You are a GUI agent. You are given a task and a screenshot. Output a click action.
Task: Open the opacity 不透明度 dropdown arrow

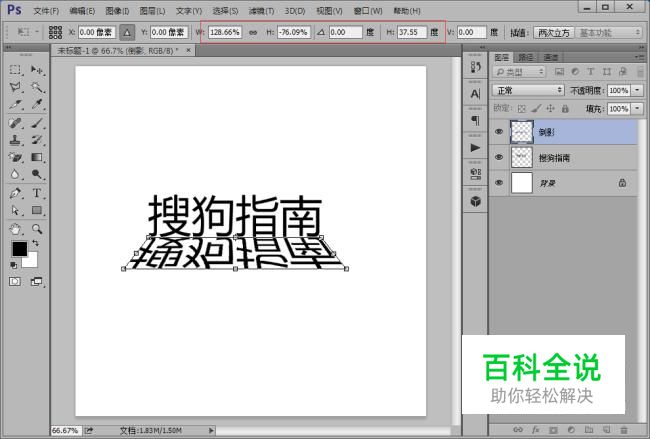tap(637, 90)
